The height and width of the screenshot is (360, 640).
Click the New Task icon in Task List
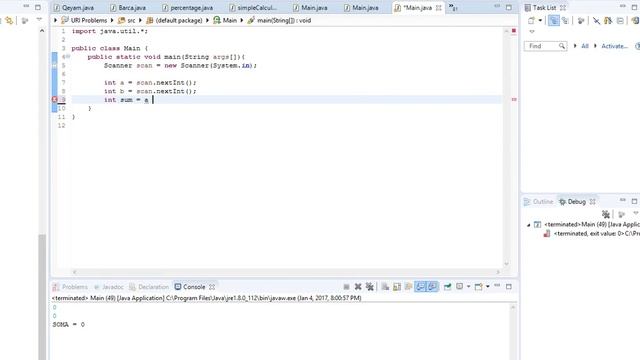531,20
